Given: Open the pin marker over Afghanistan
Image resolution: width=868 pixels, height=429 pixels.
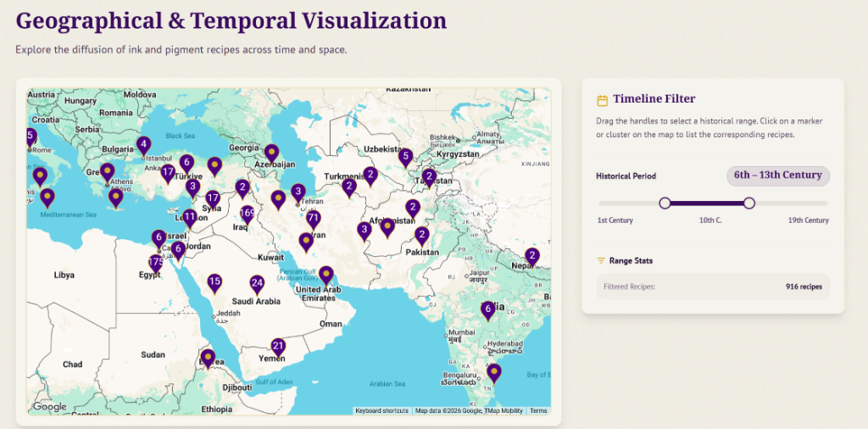Looking at the screenshot, I should click(387, 227).
